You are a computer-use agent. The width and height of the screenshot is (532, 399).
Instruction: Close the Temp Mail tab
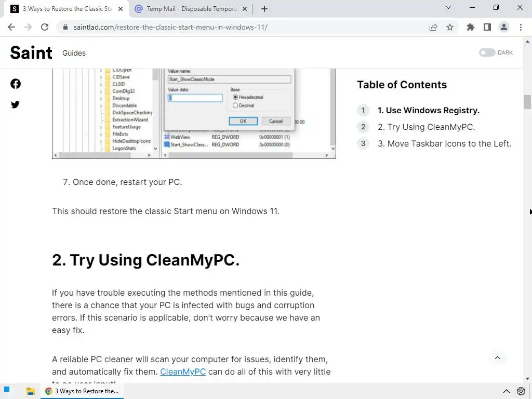pos(245,9)
